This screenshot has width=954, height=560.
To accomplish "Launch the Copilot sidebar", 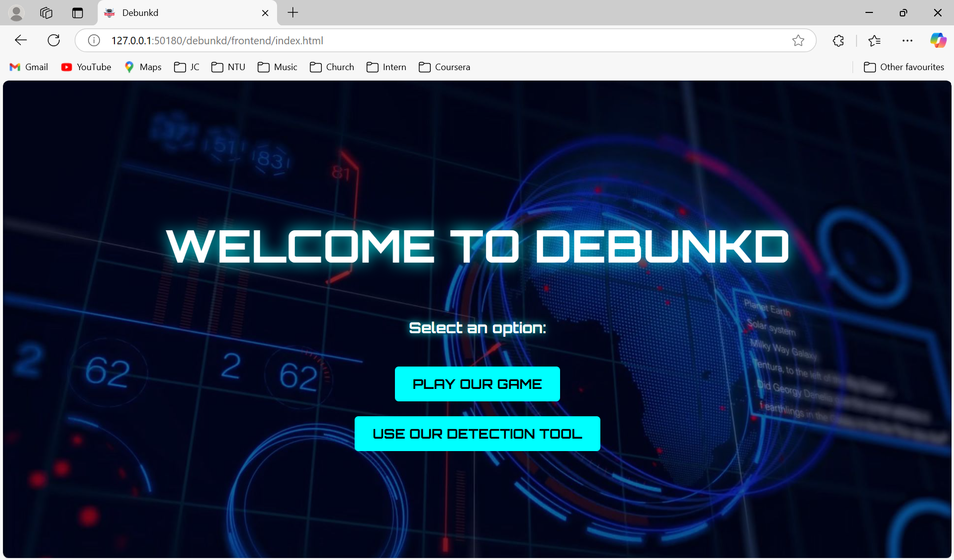I will click(x=938, y=40).
